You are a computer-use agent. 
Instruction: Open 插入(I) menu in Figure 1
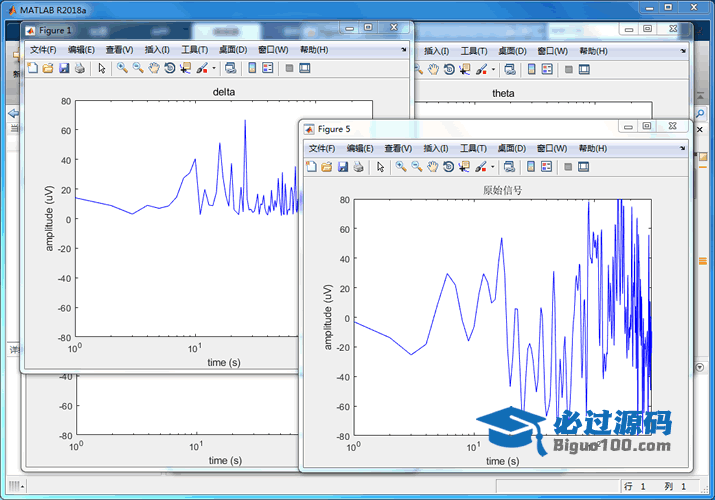click(x=157, y=49)
